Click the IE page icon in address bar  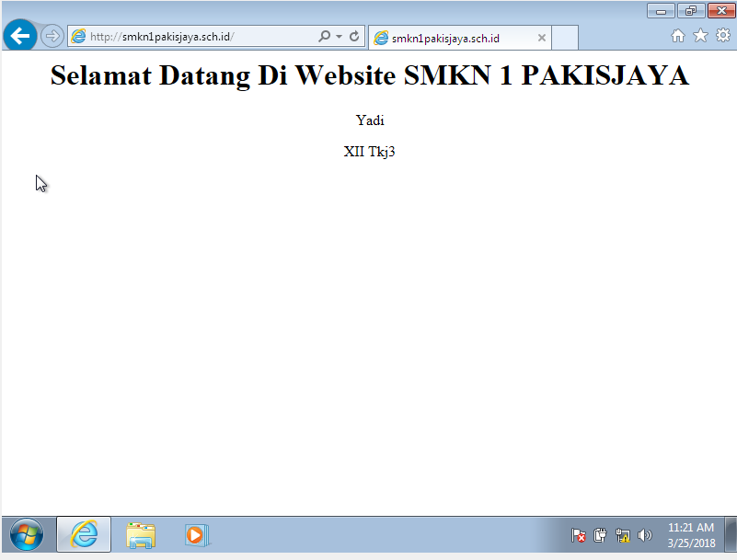(78, 36)
